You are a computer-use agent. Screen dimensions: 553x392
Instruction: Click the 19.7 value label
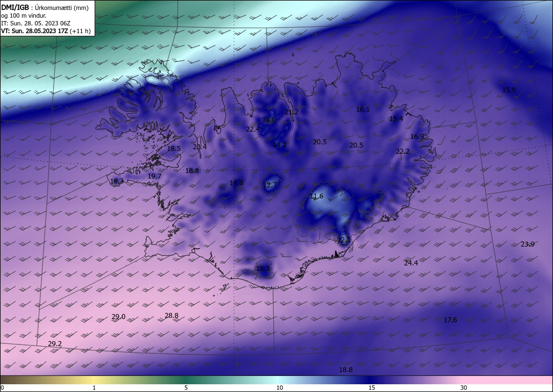click(x=154, y=176)
